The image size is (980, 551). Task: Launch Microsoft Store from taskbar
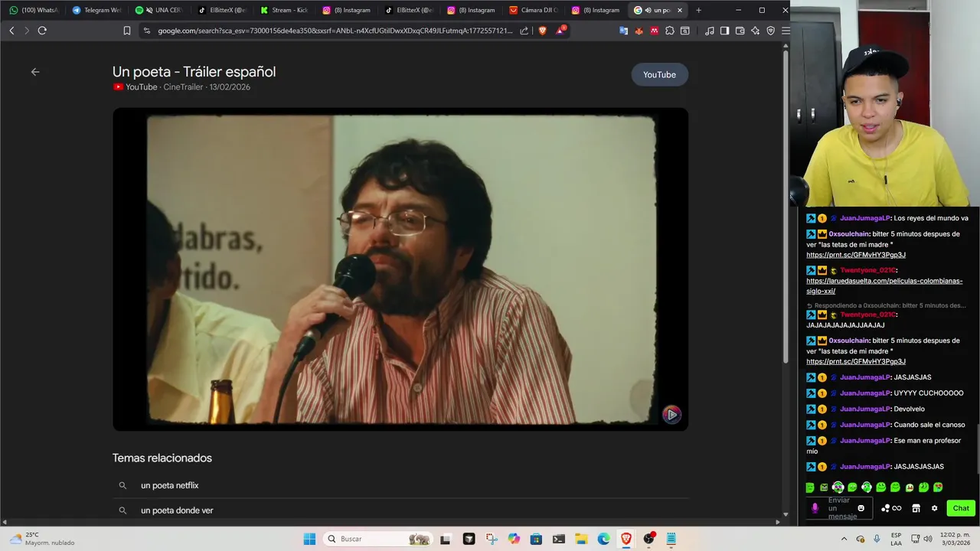[x=536, y=539]
